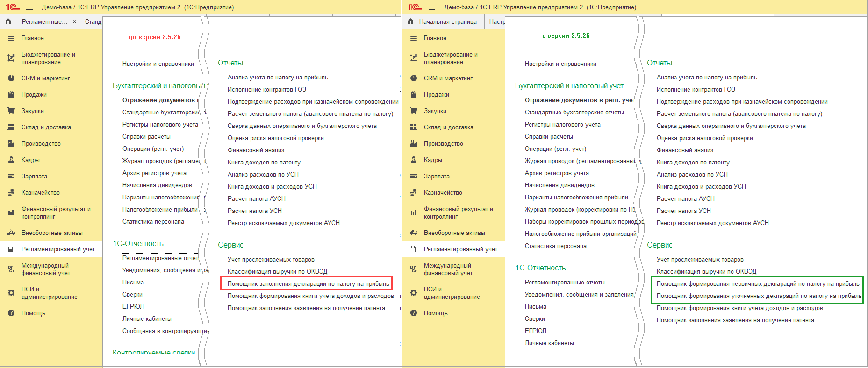Switch to Регламентные tab in left window
This screenshot has height=368, width=868.
point(44,22)
